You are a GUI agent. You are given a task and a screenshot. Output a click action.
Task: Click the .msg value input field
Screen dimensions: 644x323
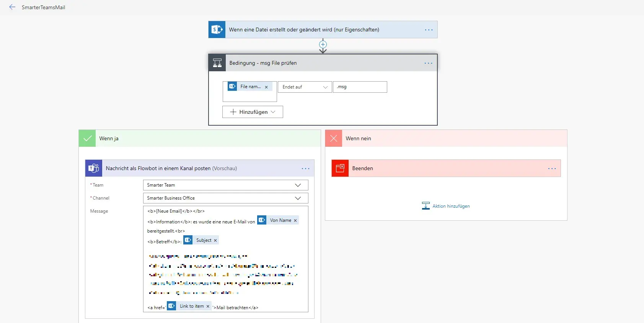[x=360, y=87]
